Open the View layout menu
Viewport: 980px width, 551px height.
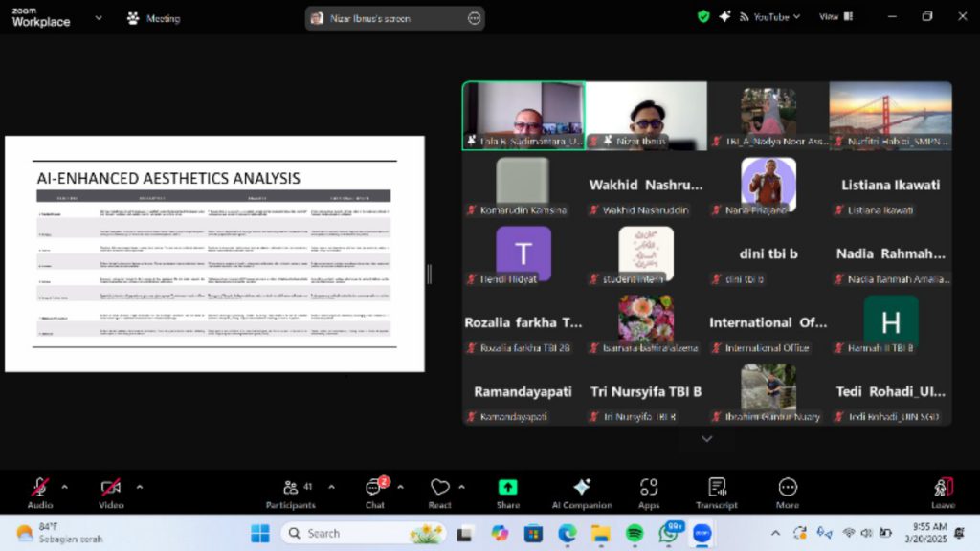click(835, 17)
